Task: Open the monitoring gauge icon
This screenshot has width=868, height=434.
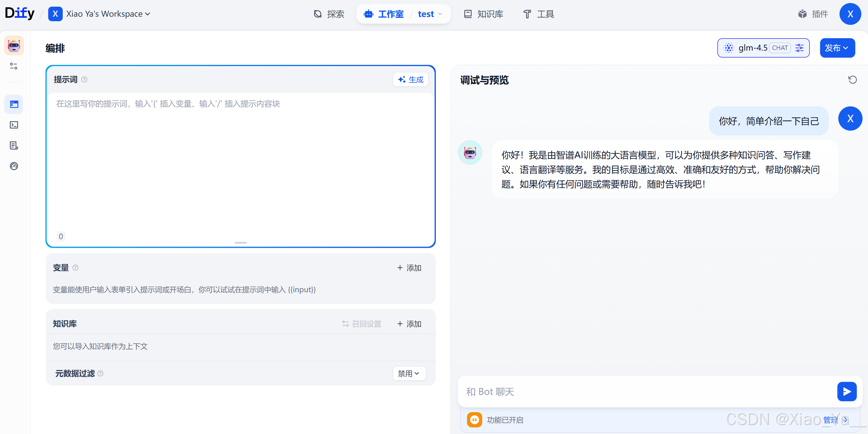Action: pos(14,166)
